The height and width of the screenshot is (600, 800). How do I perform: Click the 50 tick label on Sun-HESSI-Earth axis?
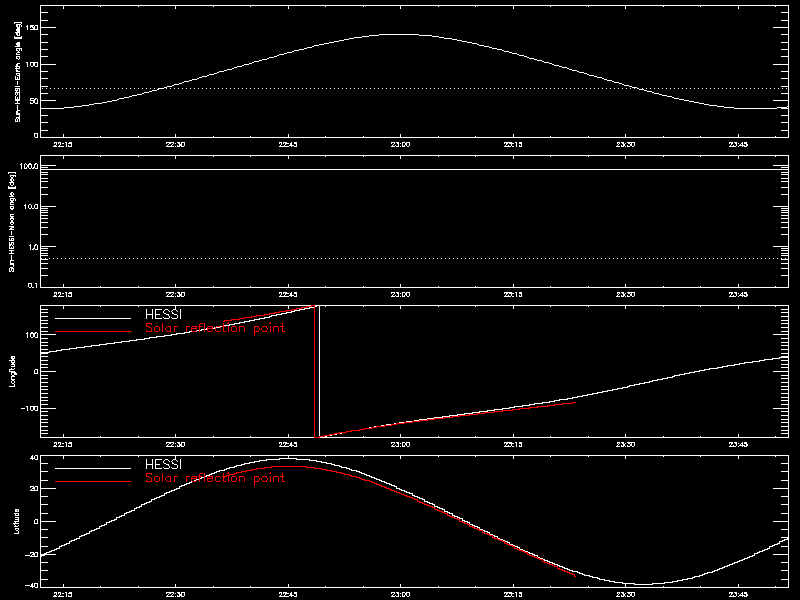[x=34, y=101]
